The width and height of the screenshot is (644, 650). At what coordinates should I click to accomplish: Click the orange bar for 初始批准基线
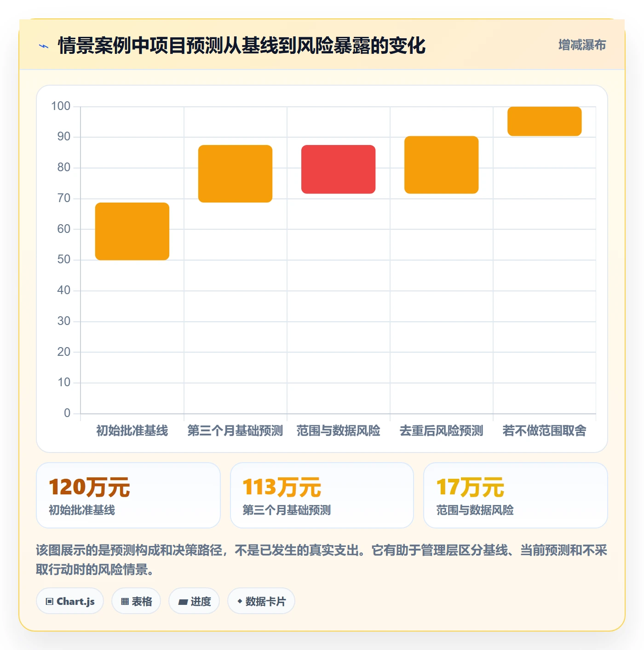[x=132, y=231]
